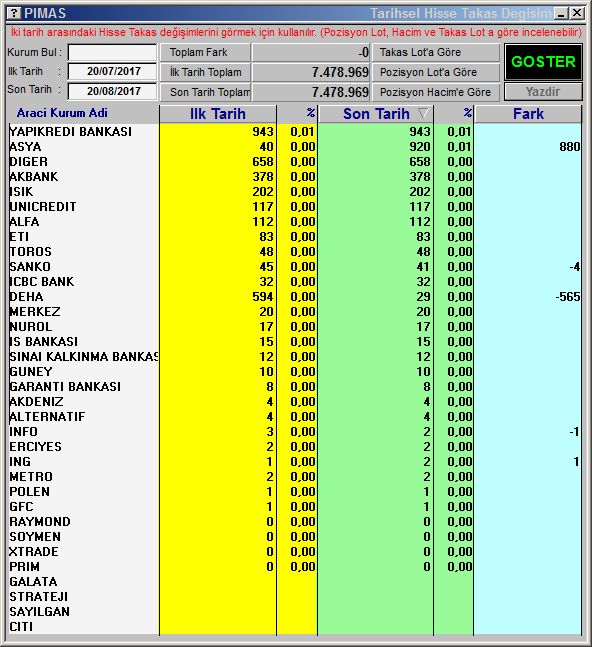
Task: Select the ERCIYES row
Action: tap(295, 446)
